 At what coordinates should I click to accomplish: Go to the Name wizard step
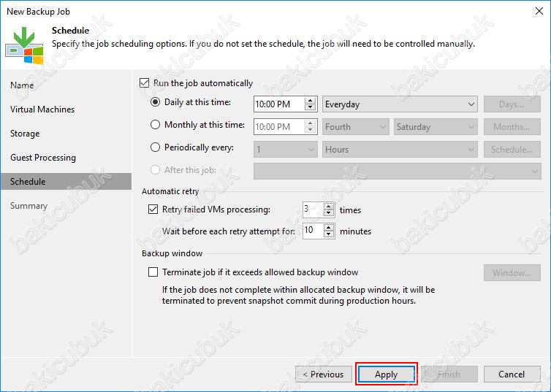pyautogui.click(x=22, y=85)
